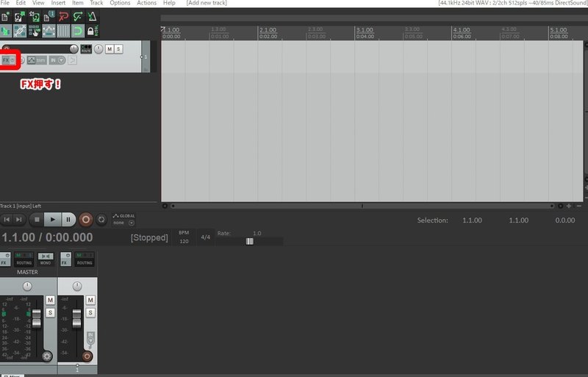Click the audio device status text at top right
Screen dimensions: 588x377
click(513, 3)
